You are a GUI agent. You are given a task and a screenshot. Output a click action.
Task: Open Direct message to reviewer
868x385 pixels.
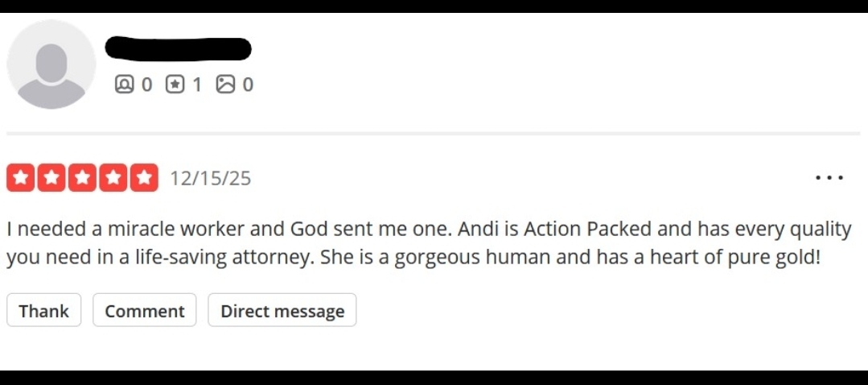tap(282, 311)
